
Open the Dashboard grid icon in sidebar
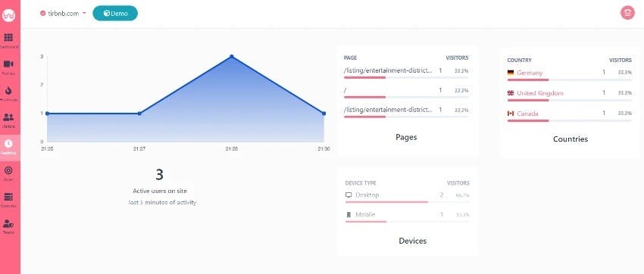(8, 38)
